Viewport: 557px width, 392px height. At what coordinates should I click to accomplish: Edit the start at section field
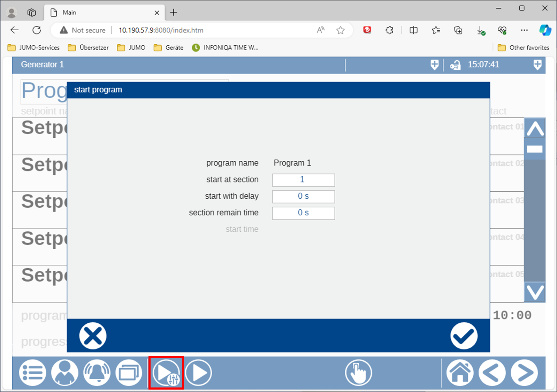303,180
